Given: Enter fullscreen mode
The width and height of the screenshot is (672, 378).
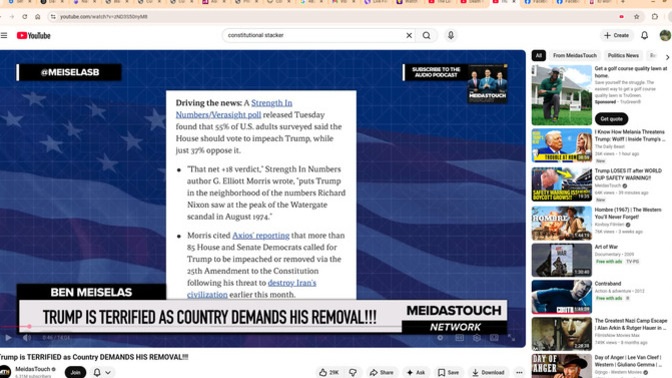Looking at the screenshot, I should [511, 338].
